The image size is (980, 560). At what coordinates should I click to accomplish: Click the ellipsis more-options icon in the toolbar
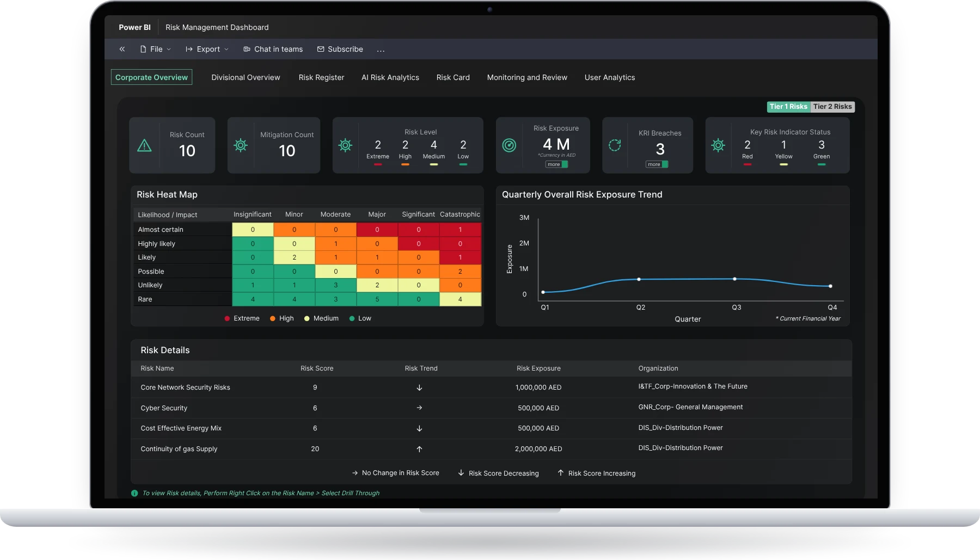381,50
